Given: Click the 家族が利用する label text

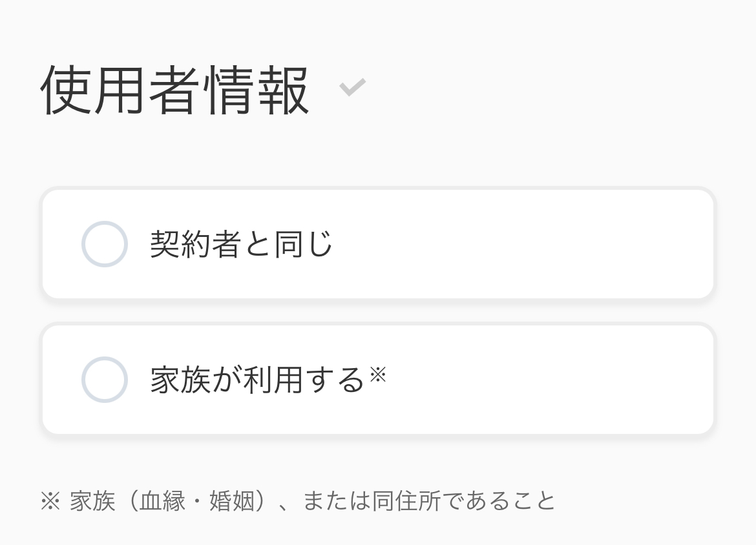Looking at the screenshot, I should tap(254, 380).
